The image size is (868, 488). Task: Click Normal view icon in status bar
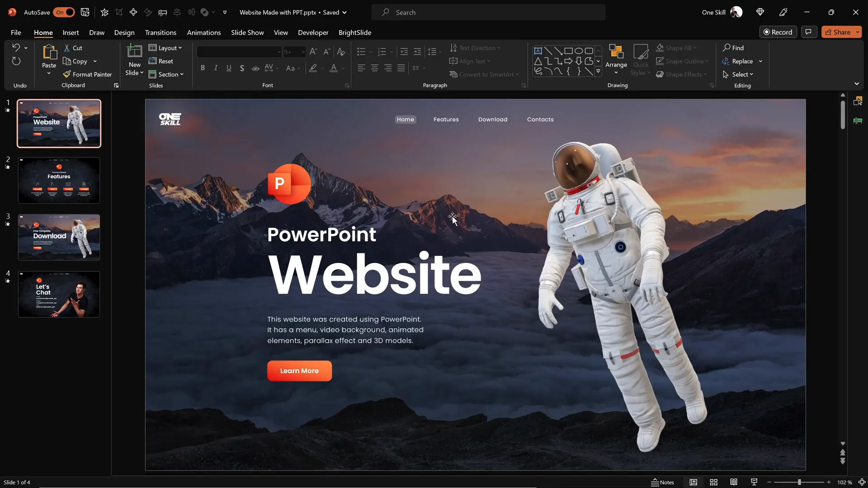coord(693,482)
